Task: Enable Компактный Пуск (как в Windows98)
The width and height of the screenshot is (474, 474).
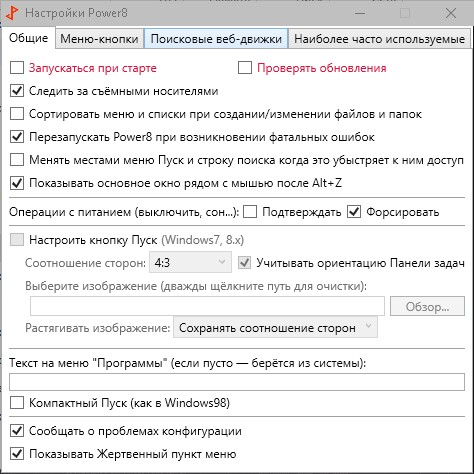Action: click(17, 403)
